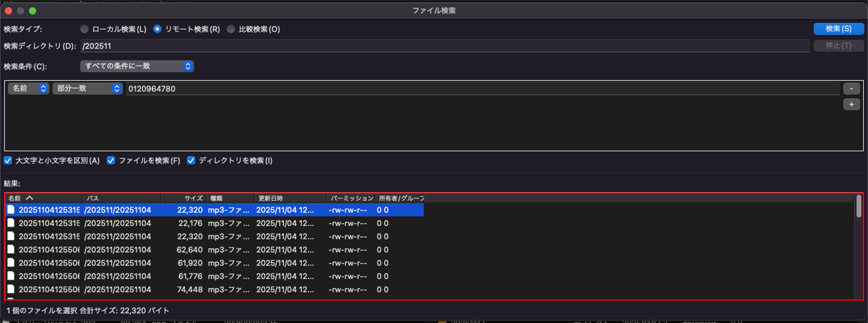868x323 pixels.
Task: Uncheck ファイルを検索 (F) checkbox
Action: [111, 161]
